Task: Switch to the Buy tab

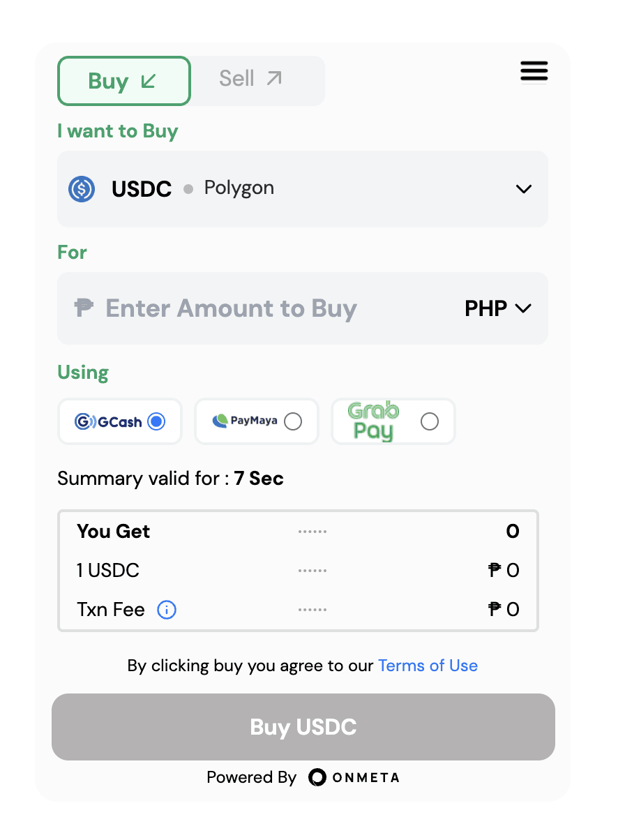Action: (123, 81)
